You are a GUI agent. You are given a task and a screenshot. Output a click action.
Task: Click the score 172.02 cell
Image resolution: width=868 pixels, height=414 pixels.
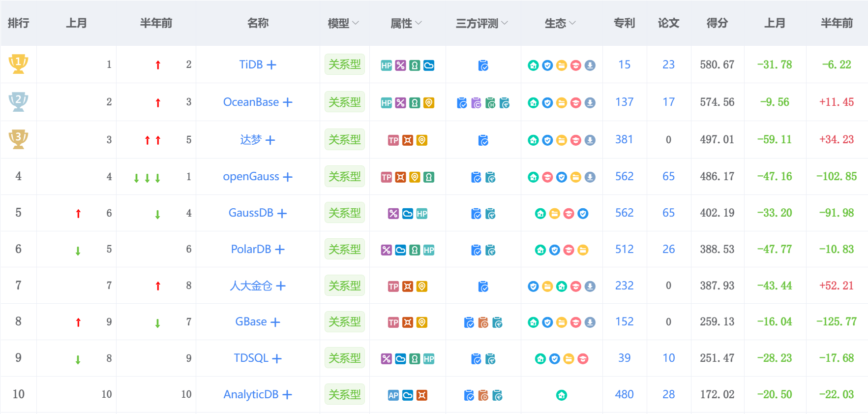coord(717,395)
